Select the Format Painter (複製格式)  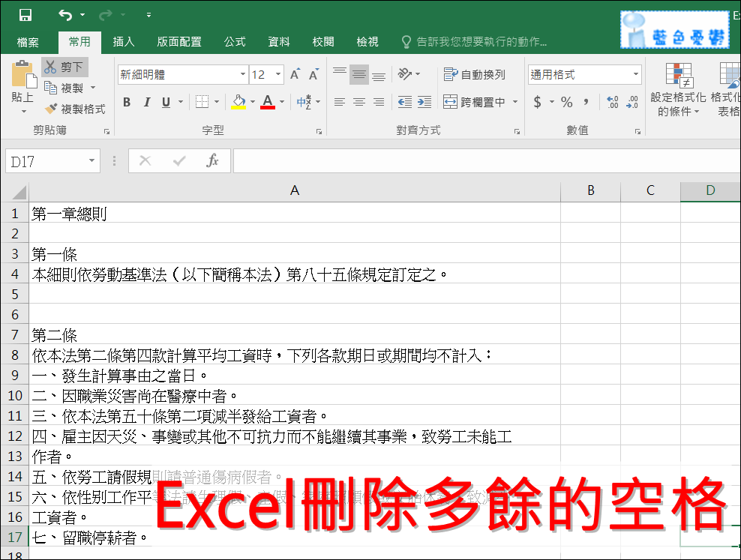75,109
